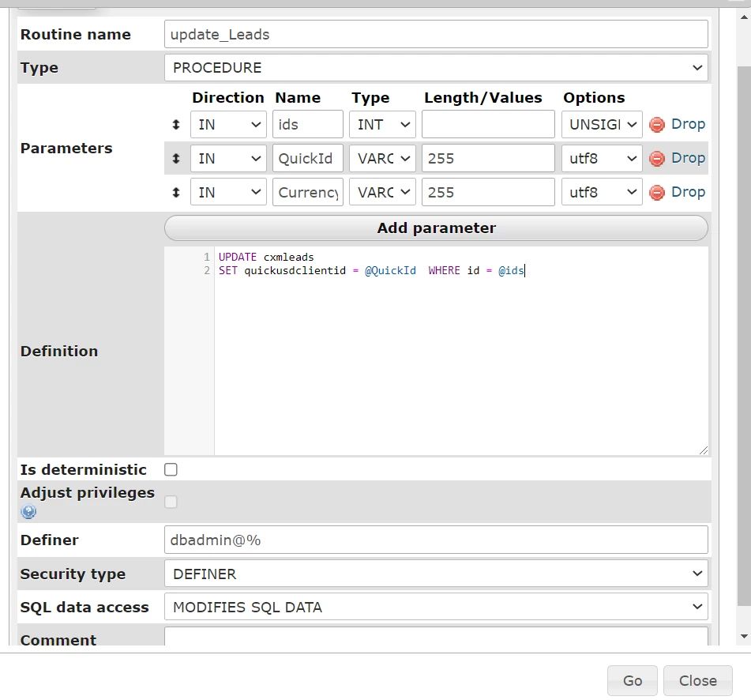Open Direction dropdown for ids parameter
The height and width of the screenshot is (700, 751).
[228, 125]
